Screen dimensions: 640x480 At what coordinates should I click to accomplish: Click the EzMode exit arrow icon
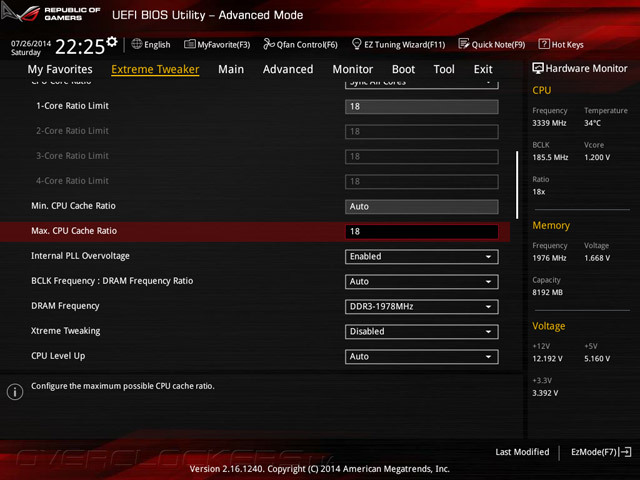[625, 452]
